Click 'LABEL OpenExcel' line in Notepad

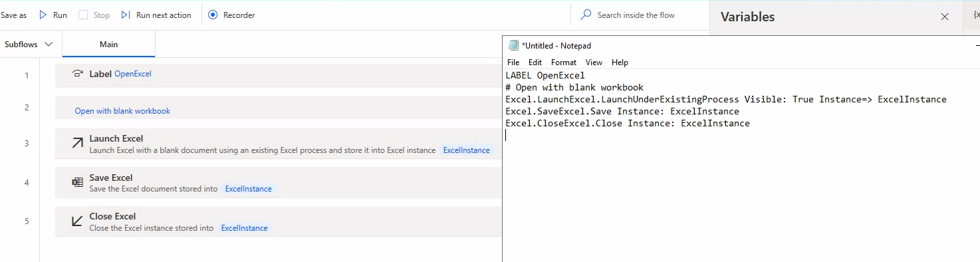[545, 75]
